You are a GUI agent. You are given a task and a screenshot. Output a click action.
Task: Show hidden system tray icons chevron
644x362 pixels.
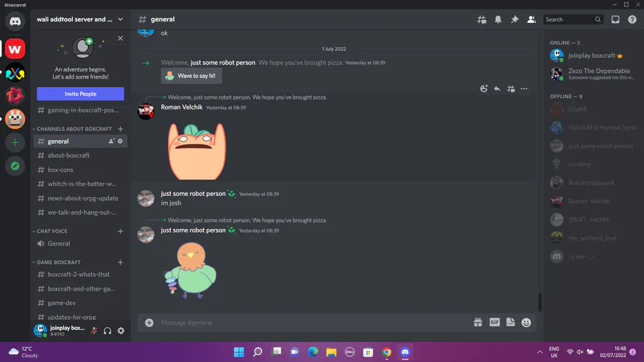[x=540, y=352]
